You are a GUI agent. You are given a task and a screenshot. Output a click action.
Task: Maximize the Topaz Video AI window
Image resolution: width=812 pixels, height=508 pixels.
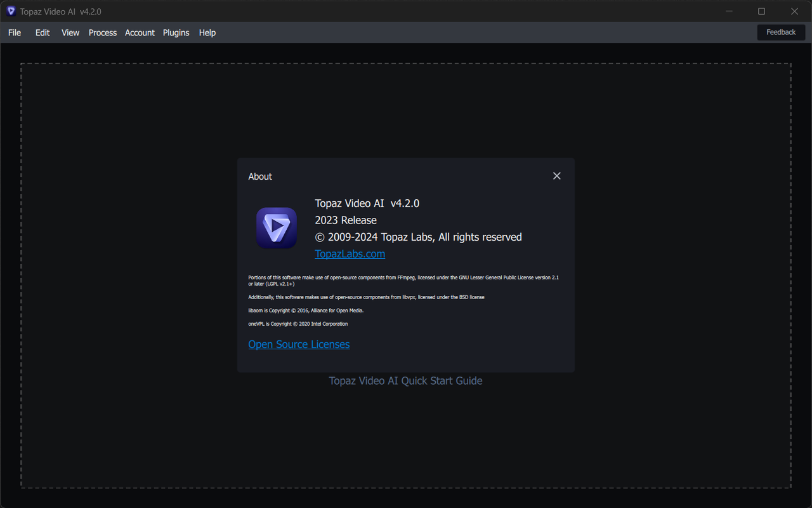[762, 11]
